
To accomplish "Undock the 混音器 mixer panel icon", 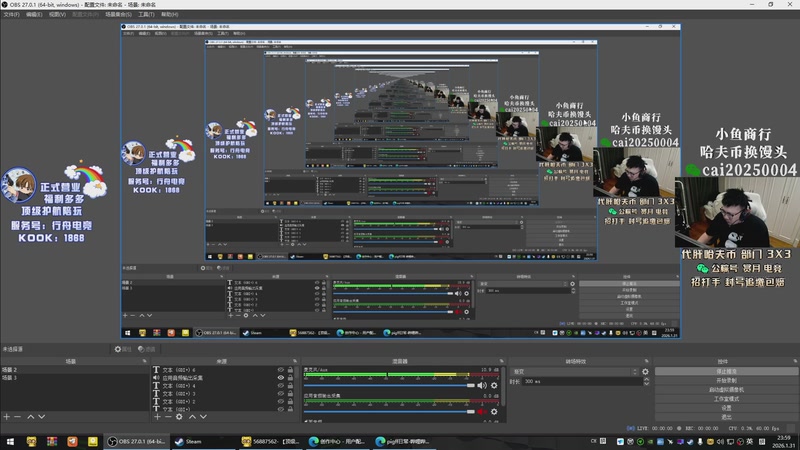I will click(x=502, y=361).
